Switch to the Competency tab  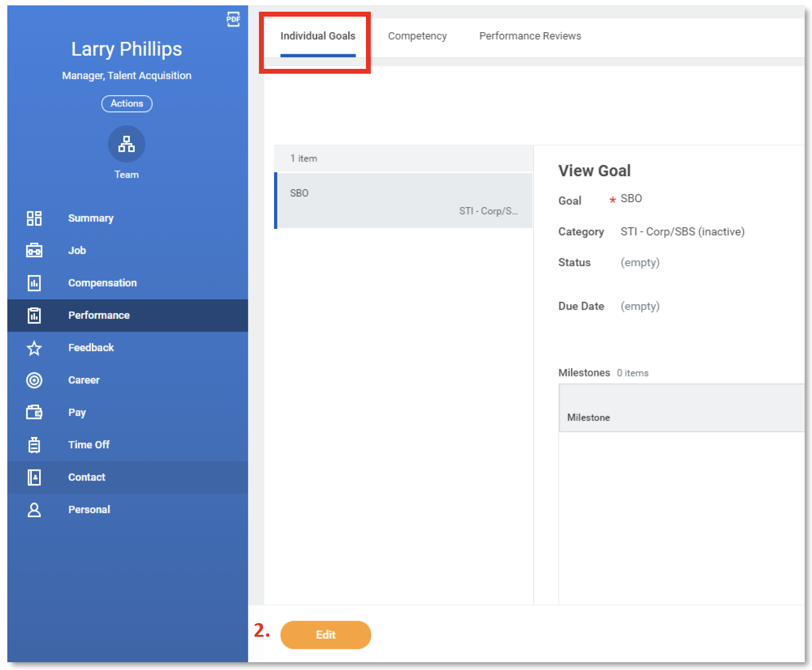418,36
